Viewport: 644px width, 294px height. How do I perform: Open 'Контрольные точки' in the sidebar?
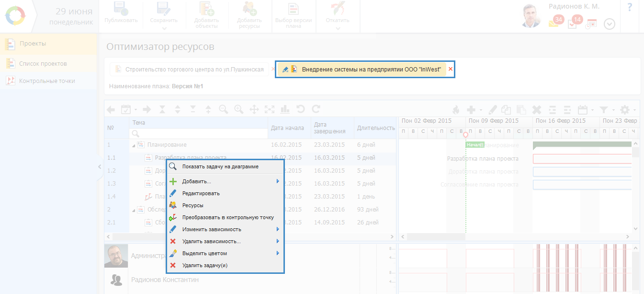[46, 81]
